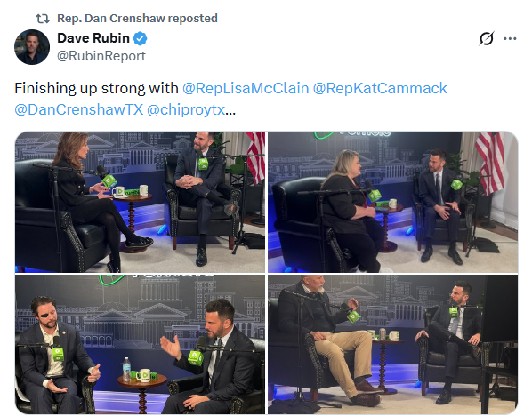Open the @RubinReport handle
This screenshot has width=532, height=416.
[101, 56]
